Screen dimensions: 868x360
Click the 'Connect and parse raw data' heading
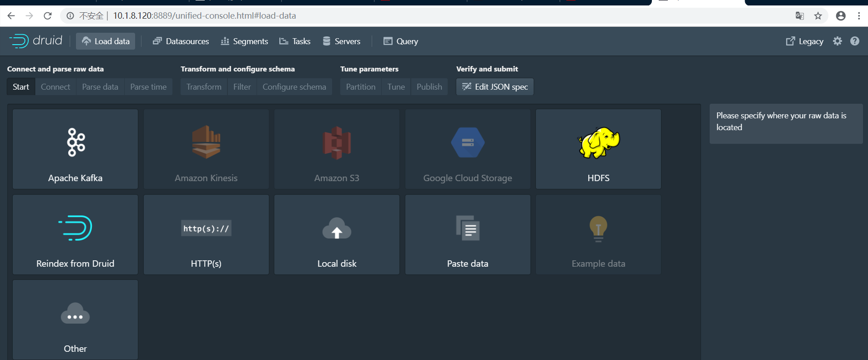click(x=56, y=69)
